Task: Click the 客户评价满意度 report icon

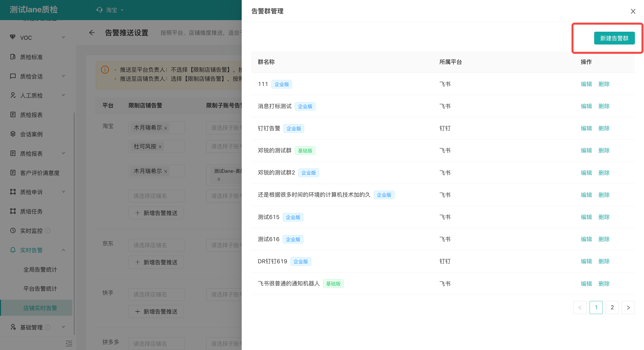Action: click(x=13, y=173)
